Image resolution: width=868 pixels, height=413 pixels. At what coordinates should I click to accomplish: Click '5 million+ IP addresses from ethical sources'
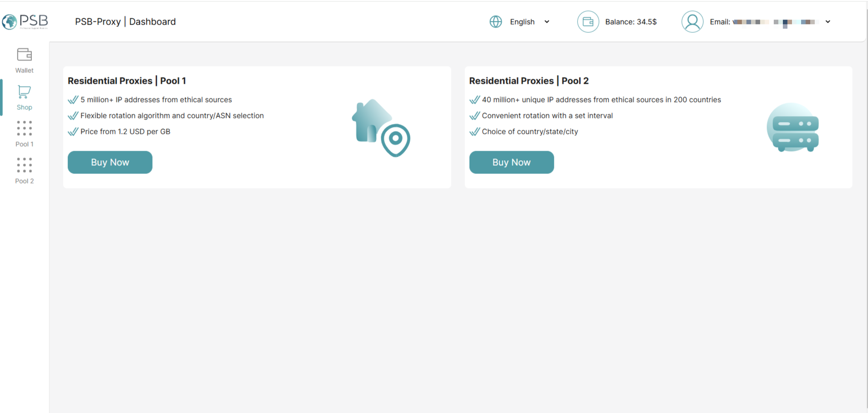coord(156,100)
